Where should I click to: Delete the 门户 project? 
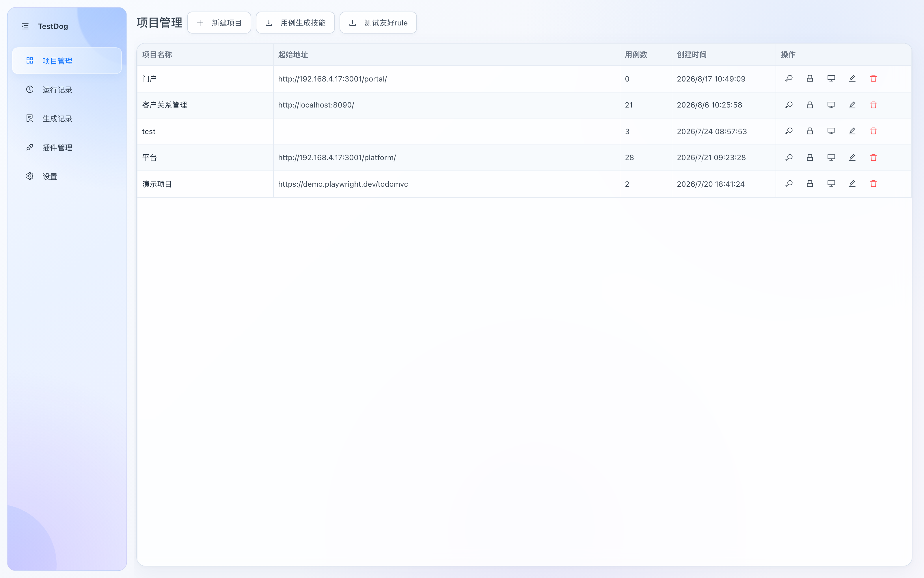click(x=873, y=79)
